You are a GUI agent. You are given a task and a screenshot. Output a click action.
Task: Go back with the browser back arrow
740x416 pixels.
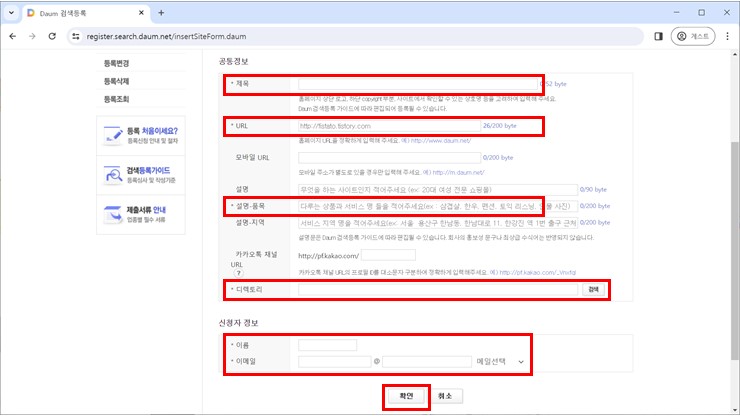tap(13, 36)
